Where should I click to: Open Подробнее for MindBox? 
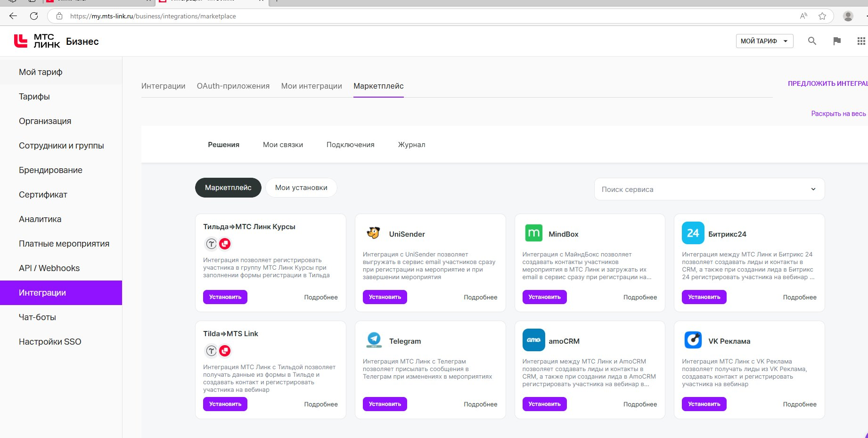(x=640, y=297)
